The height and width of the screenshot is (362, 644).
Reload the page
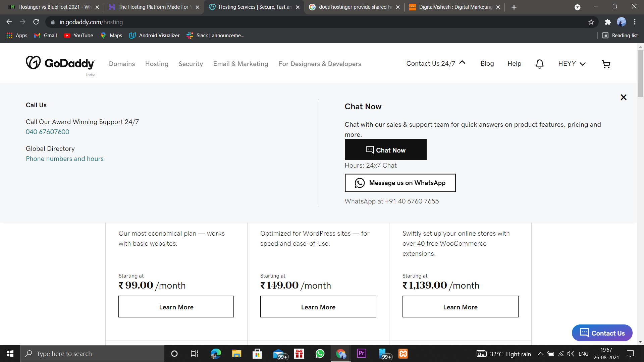click(x=36, y=22)
